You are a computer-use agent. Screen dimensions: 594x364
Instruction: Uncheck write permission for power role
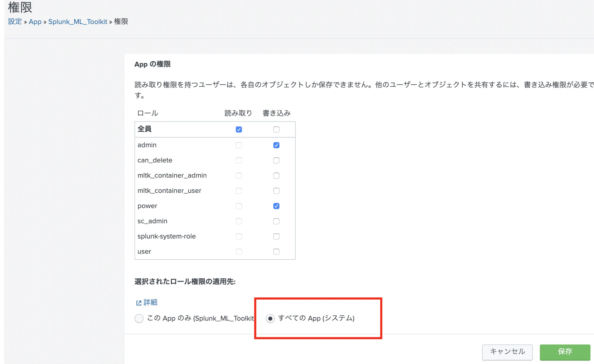click(x=276, y=206)
